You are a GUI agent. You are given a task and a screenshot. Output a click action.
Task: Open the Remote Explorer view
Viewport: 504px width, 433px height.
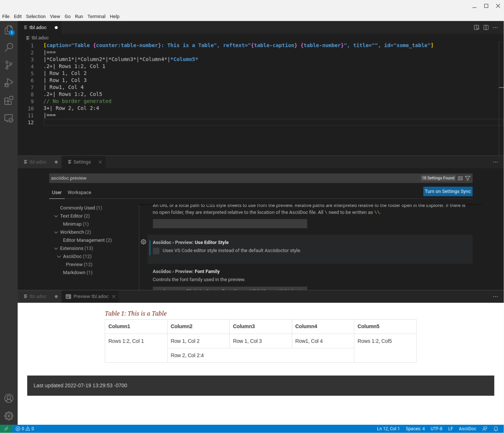point(9,118)
